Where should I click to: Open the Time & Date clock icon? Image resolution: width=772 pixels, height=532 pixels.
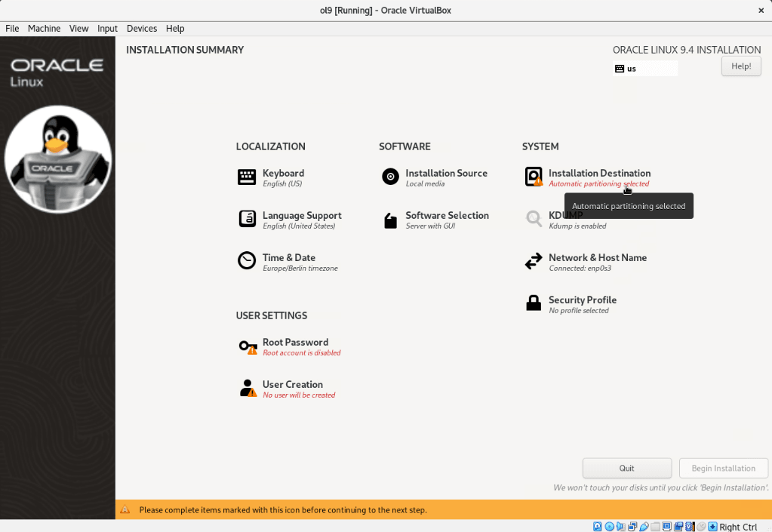[247, 261]
